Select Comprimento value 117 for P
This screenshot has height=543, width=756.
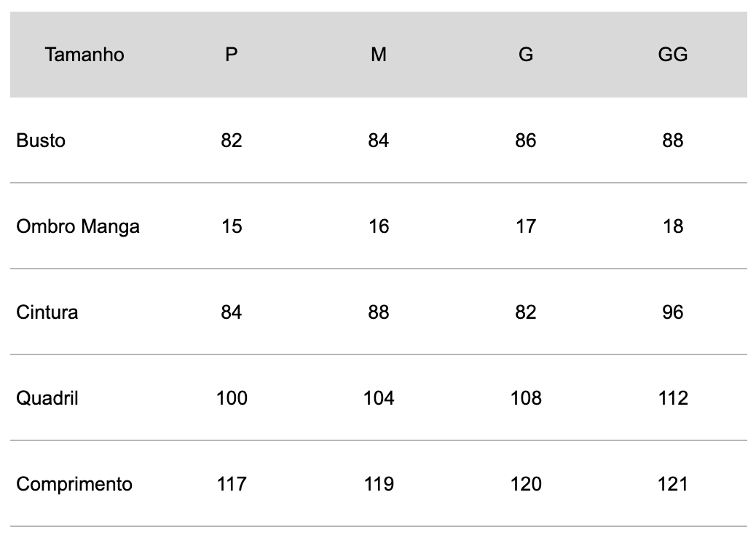click(232, 484)
